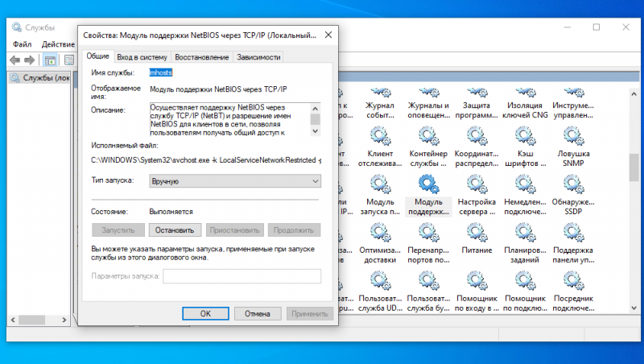This screenshot has width=644, height=364.
Task: Open the Зависимости tab
Action: tap(258, 57)
